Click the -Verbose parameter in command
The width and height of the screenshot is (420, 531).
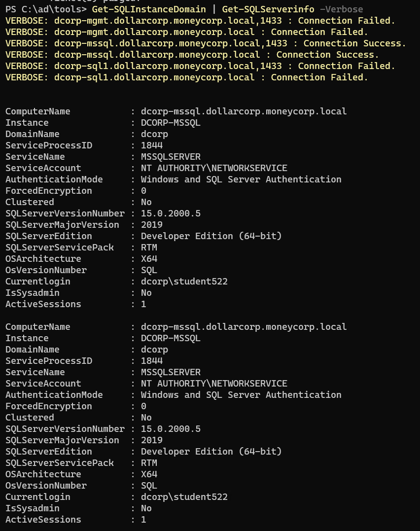(342, 9)
